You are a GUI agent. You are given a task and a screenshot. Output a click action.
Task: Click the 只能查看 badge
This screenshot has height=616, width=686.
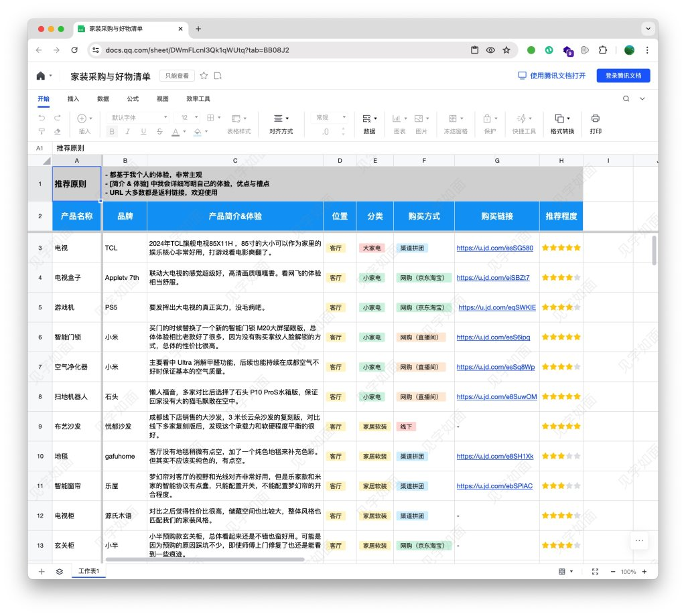177,76
